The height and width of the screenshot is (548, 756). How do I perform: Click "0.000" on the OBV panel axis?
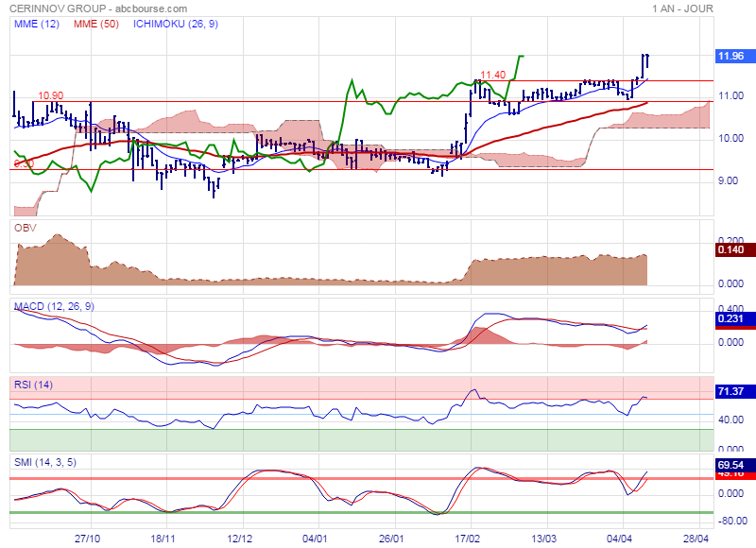(x=730, y=283)
